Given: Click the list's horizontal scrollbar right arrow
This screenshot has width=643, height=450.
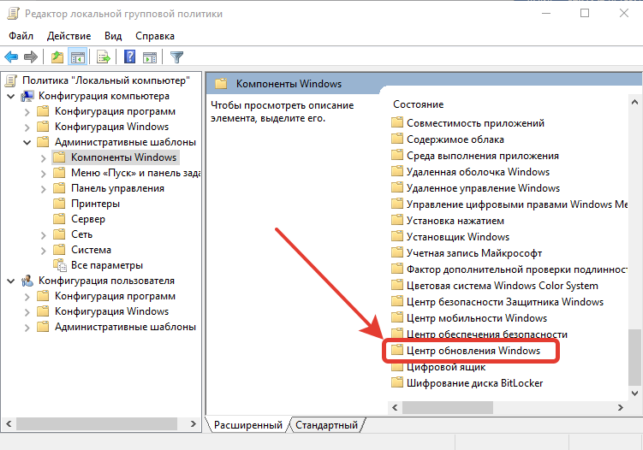Looking at the screenshot, I should (x=620, y=407).
